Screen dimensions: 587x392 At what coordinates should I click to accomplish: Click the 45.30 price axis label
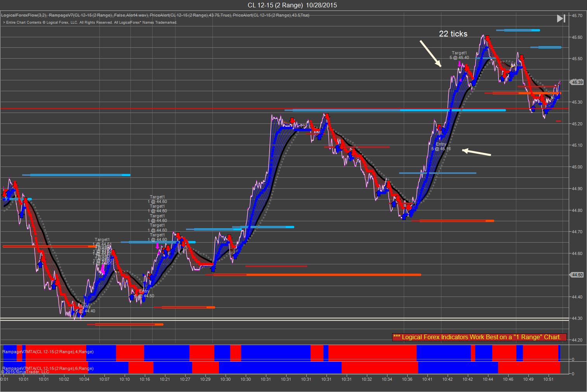tap(577, 102)
